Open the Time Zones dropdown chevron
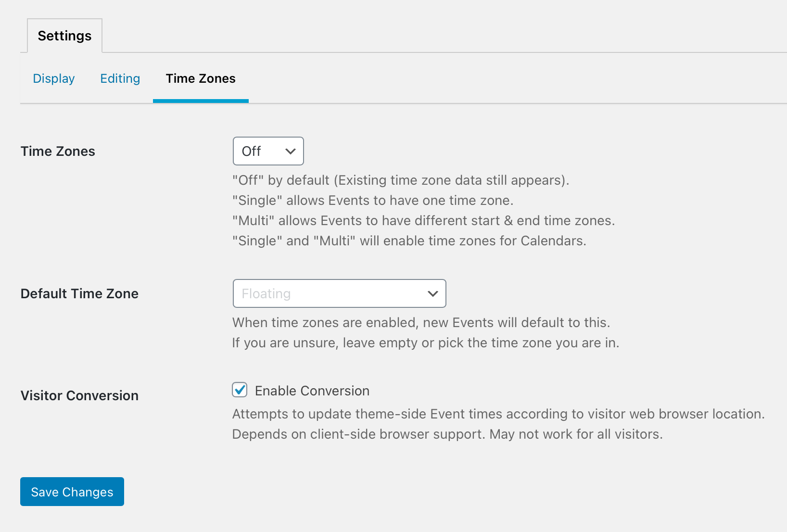The image size is (787, 532). [290, 151]
